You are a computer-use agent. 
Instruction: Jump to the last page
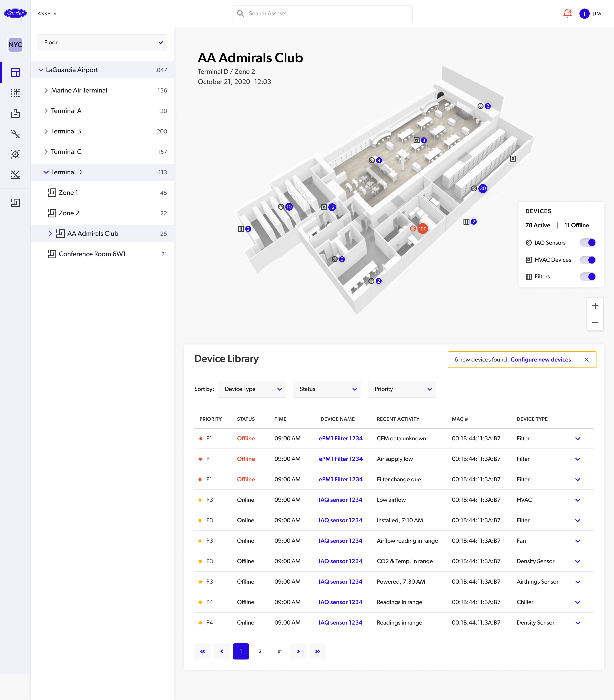[317, 651]
